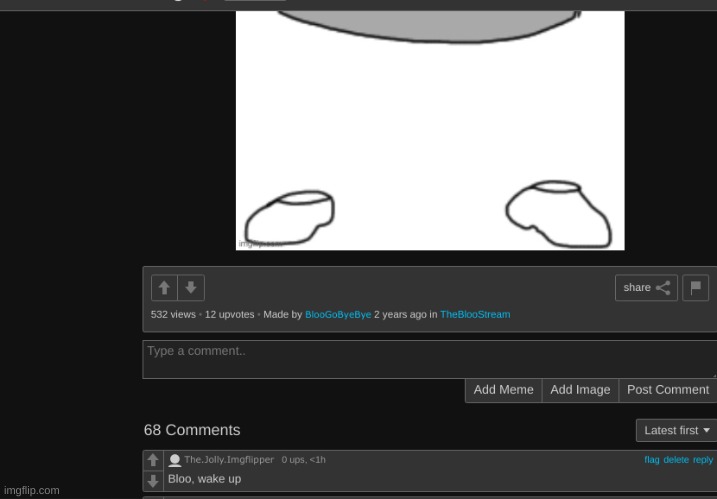717x499 pixels.
Task: Click the meme drawing image
Action: pyautogui.click(x=430, y=130)
